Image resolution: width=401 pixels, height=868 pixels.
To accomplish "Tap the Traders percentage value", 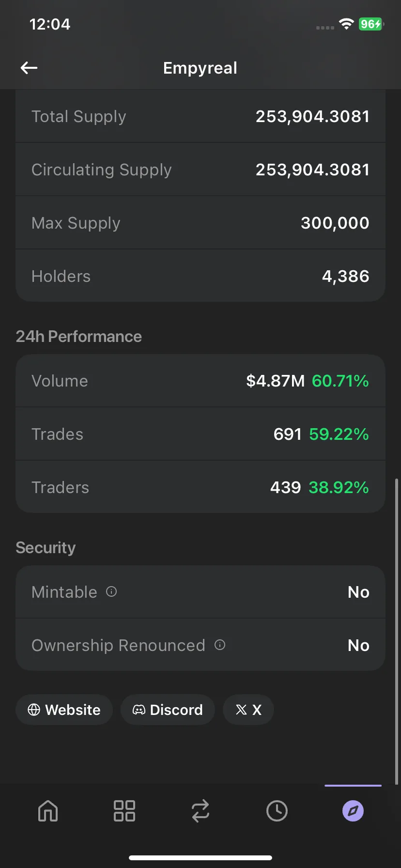I will tap(339, 487).
